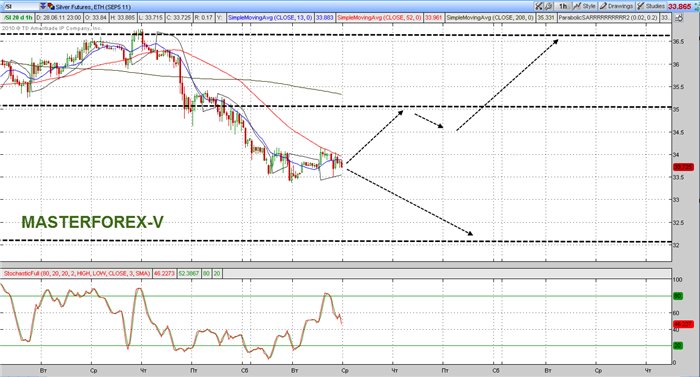Open the Drawings menu

[616, 6]
